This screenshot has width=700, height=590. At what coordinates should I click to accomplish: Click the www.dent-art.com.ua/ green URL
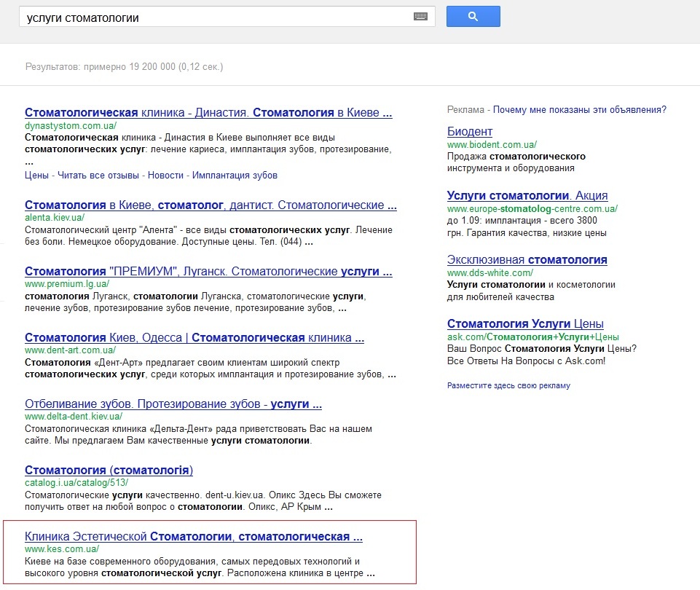[x=70, y=350]
